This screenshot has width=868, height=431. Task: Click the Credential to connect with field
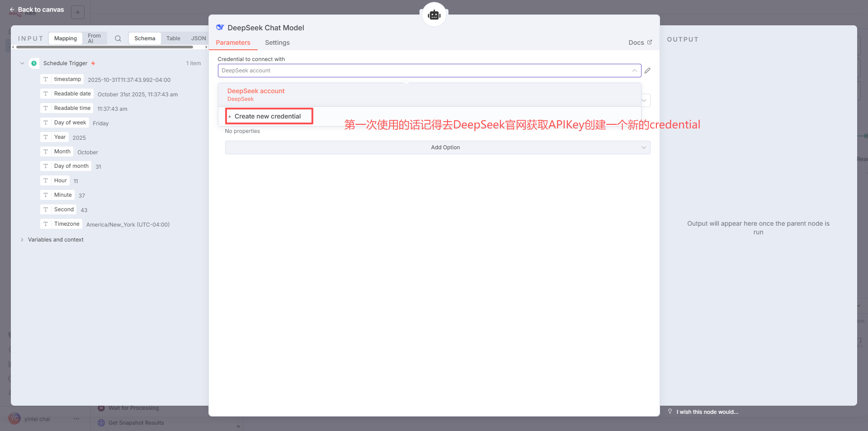(429, 71)
